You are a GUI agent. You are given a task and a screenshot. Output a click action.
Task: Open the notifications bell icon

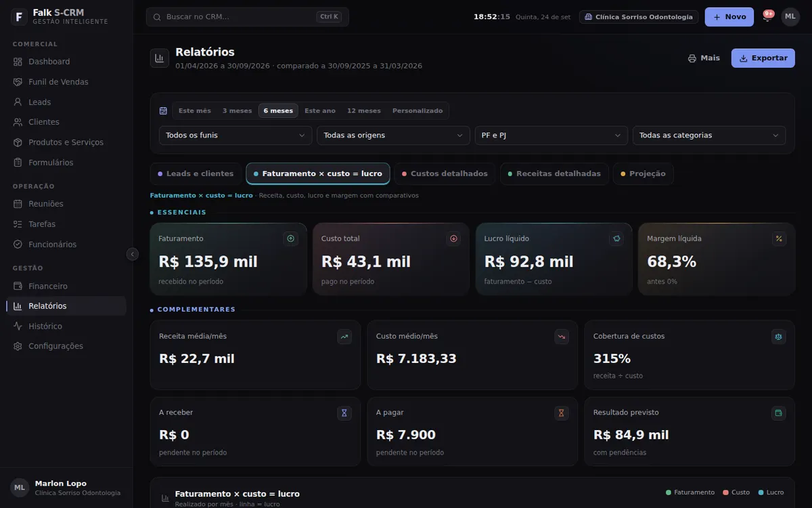click(767, 18)
